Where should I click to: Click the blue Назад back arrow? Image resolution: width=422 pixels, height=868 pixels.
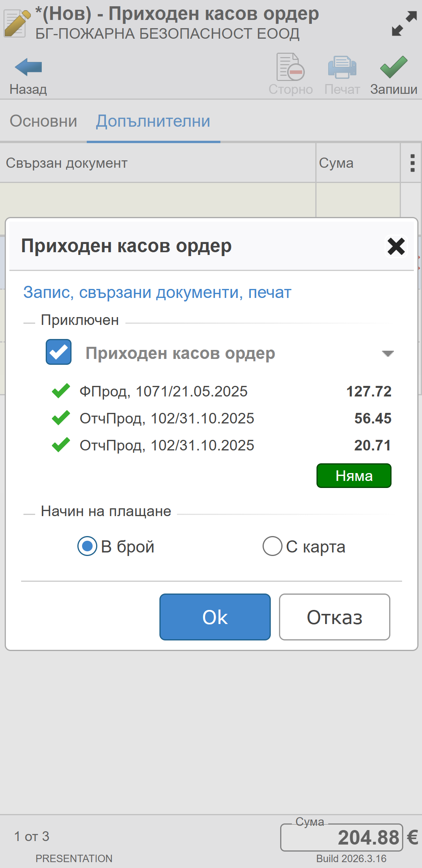point(28,67)
